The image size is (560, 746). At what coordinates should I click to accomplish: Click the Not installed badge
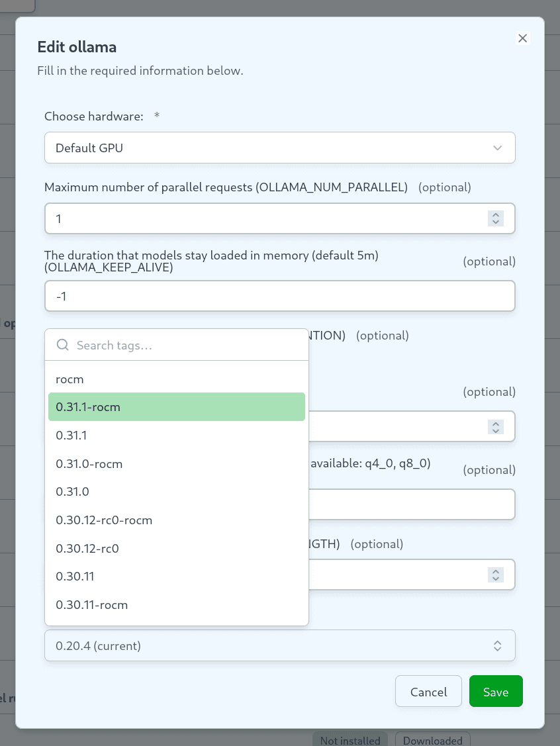350,740
